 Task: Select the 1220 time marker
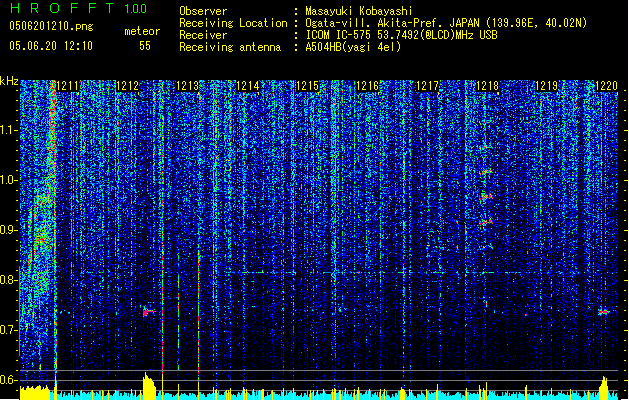(606, 86)
